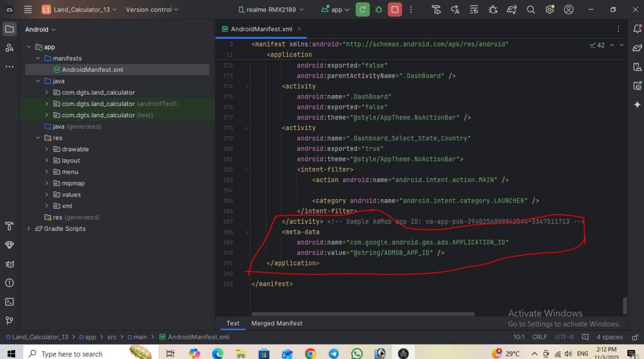Expand the values folder
Screen dimensions: 644x359
(47, 195)
